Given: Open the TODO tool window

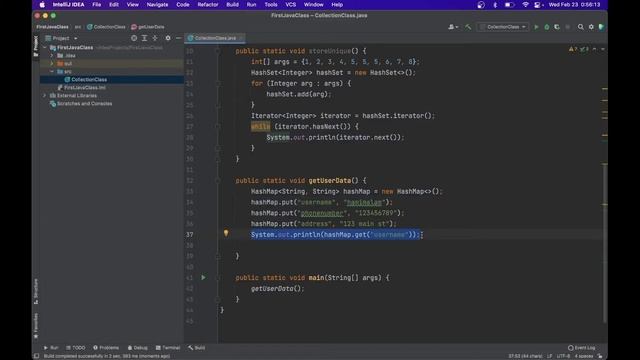Looking at the screenshot, I should tap(76, 348).
